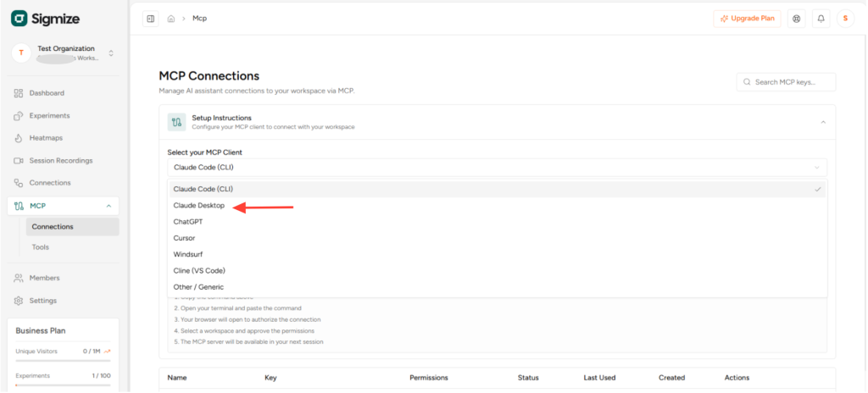Click the Actions column header
Screen dimensions: 868x393
click(737, 378)
